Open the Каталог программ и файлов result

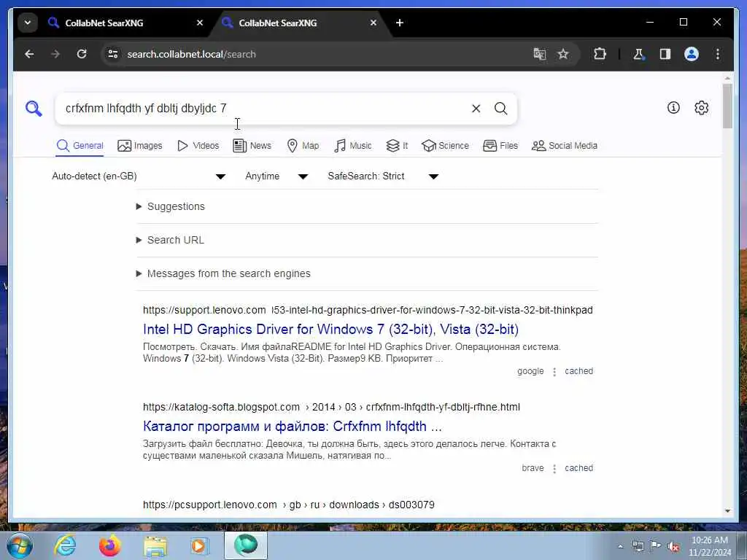click(x=293, y=426)
